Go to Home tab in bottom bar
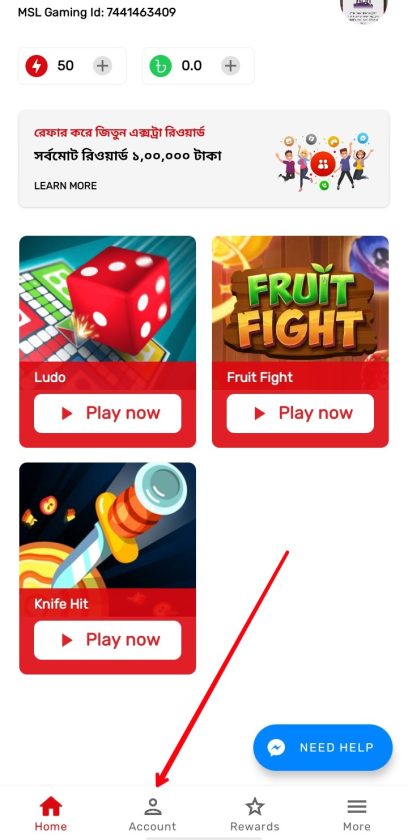 (51, 813)
